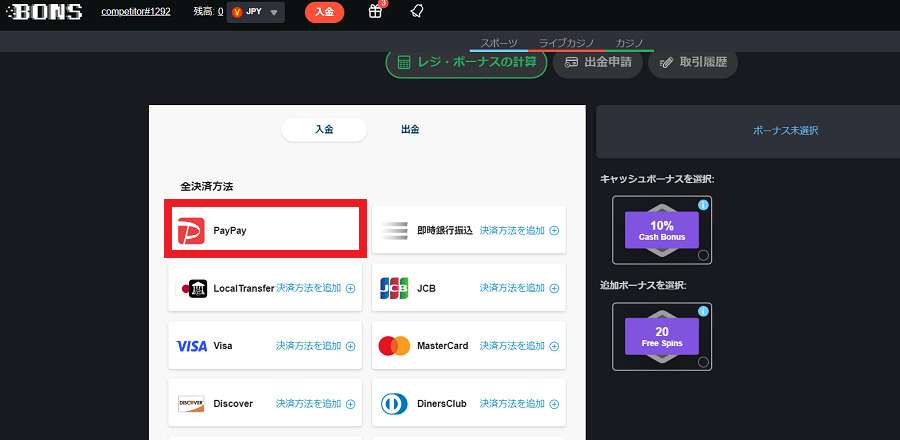This screenshot has width=900, height=440.
Task: Click plus icon in Visa row
Action: pyautogui.click(x=350, y=346)
